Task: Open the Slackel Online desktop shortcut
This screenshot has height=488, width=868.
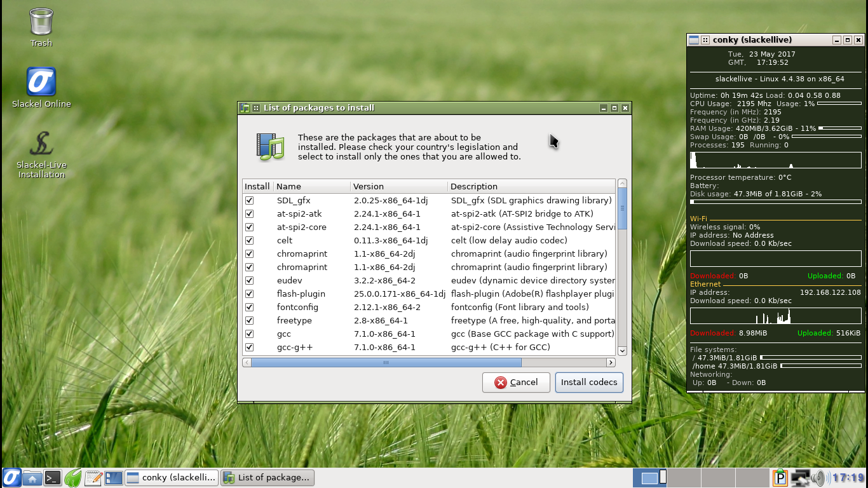Action: pos(41,87)
